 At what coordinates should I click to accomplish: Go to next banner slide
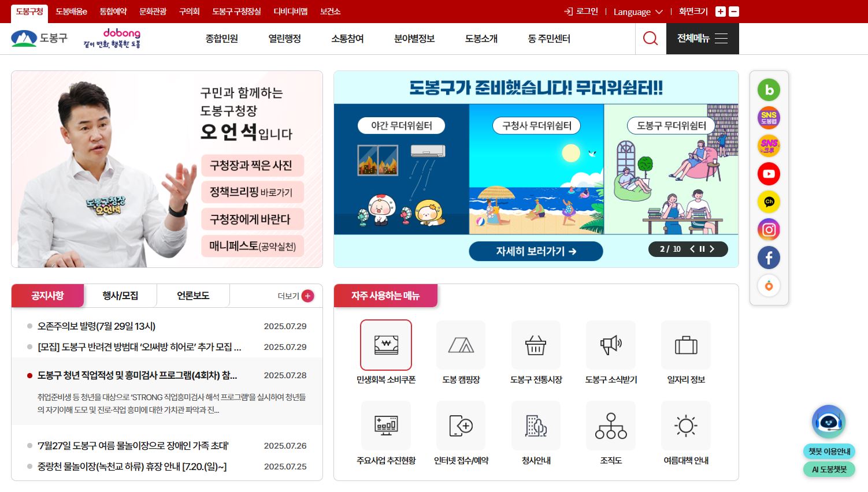click(712, 249)
